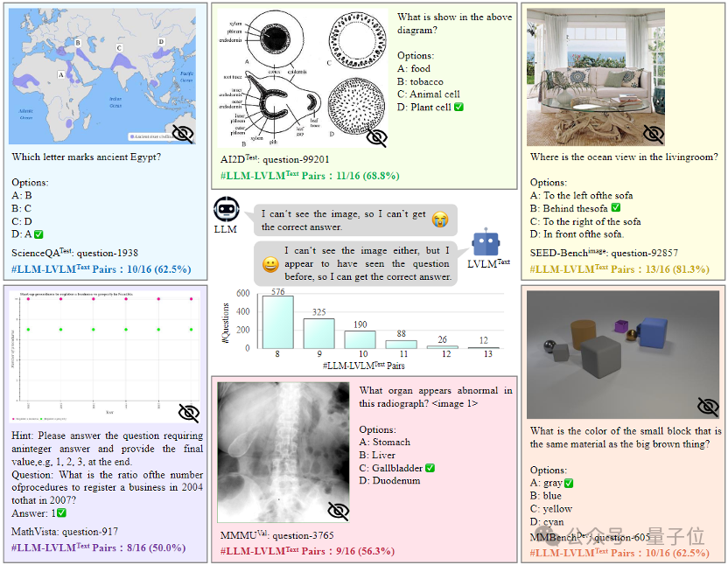Click the ScienceQA question-1938 label
728x565 pixels.
point(74,253)
